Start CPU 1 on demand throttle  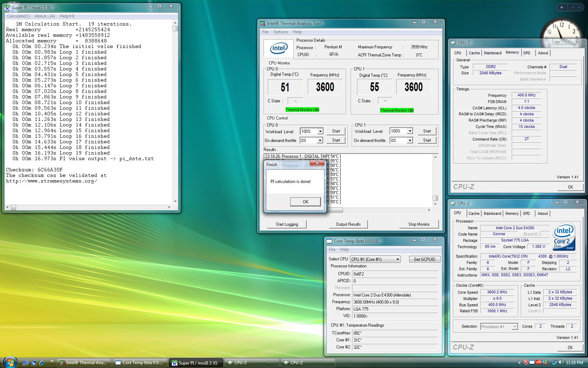[x=427, y=140]
